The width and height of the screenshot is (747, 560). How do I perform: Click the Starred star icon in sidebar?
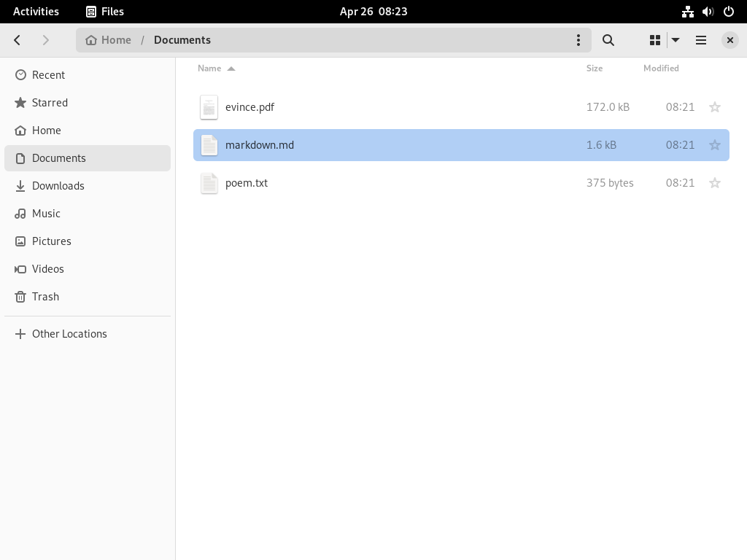coord(20,102)
